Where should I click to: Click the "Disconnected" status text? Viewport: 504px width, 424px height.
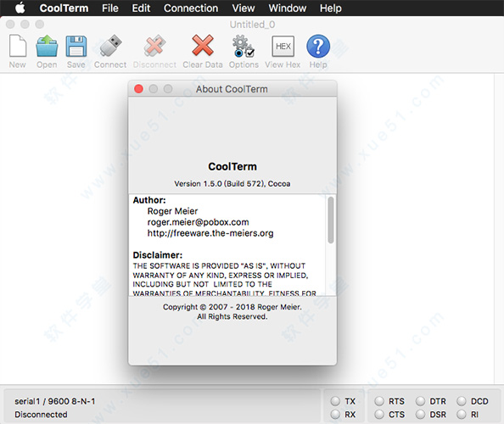[41, 415]
